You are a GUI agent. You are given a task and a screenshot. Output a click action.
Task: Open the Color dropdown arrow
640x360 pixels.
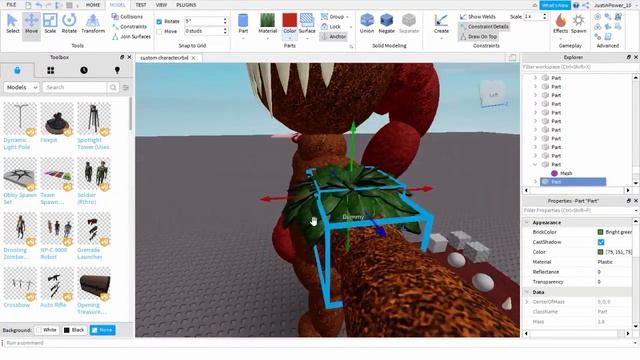coord(289,38)
